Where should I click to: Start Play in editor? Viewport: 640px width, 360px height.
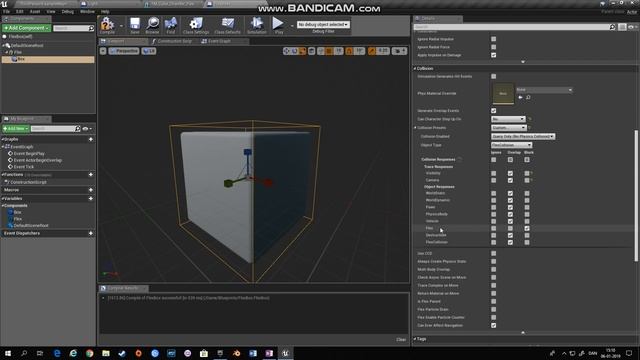point(278,24)
